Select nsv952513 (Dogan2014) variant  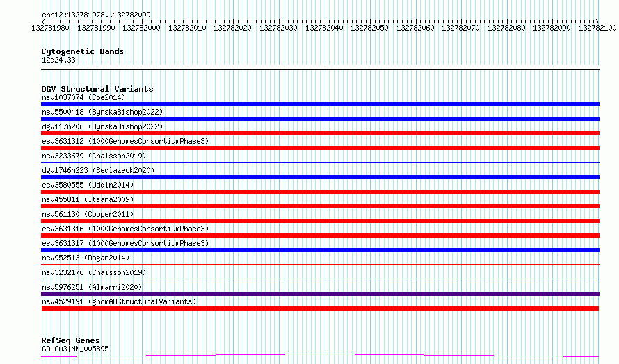click(86, 258)
